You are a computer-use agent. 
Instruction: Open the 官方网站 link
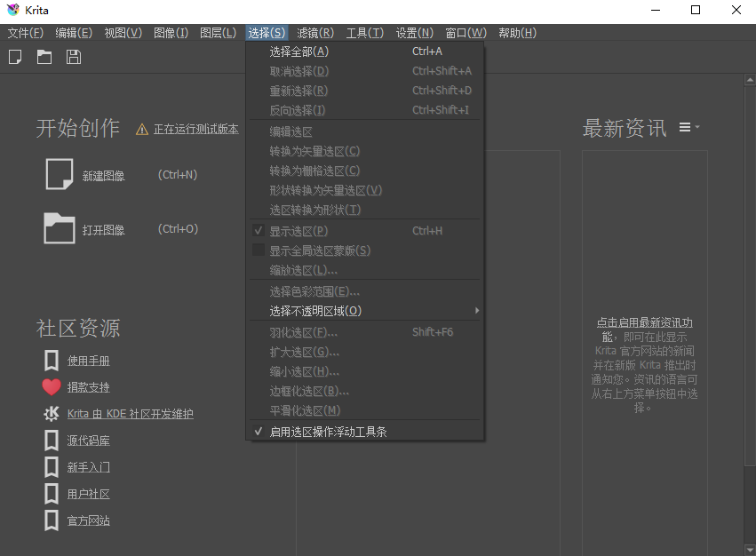pyautogui.click(x=88, y=520)
